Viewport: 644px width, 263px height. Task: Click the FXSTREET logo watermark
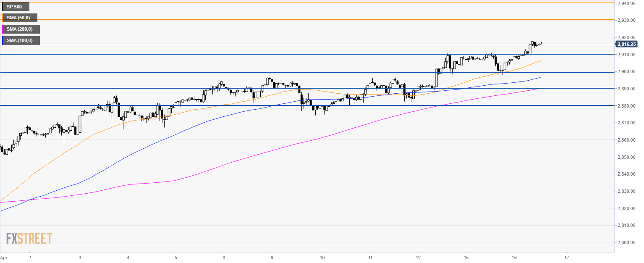[29, 239]
